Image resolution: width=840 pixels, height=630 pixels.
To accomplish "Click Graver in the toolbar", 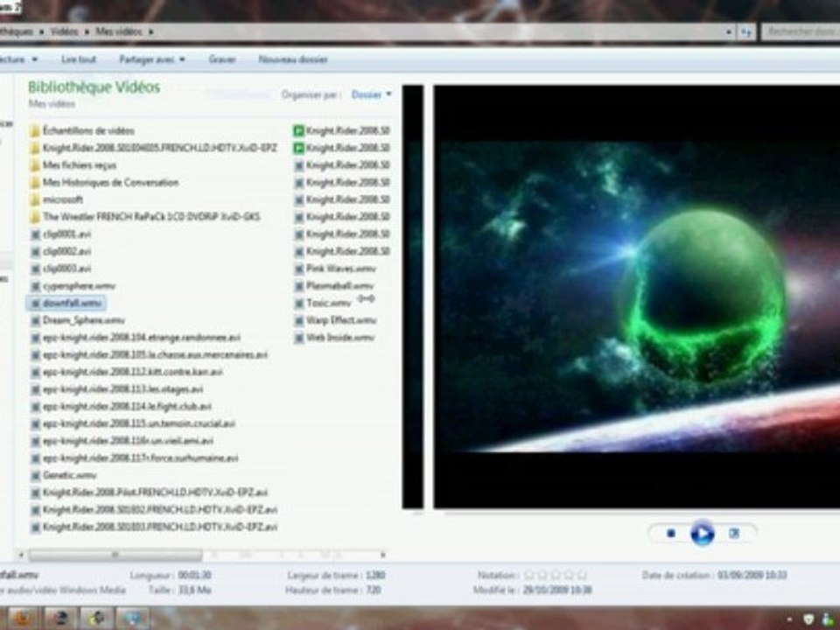I will (x=222, y=59).
